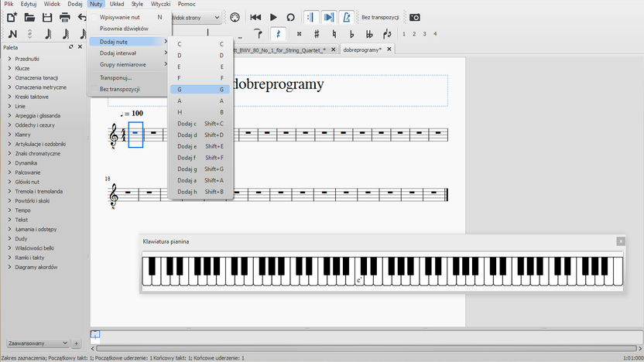Image resolution: width=644 pixels, height=362 pixels.
Task: Expand the Dynamika palette
Action: pos(9,163)
